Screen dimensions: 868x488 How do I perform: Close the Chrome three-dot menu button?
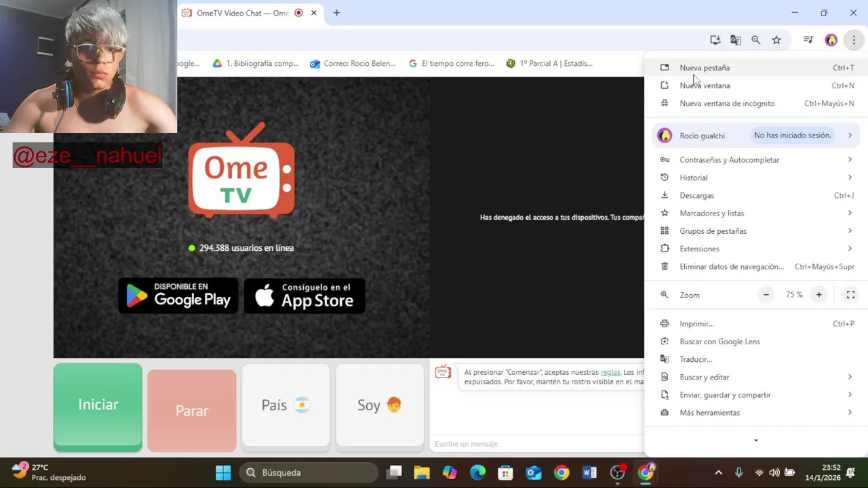(x=854, y=40)
